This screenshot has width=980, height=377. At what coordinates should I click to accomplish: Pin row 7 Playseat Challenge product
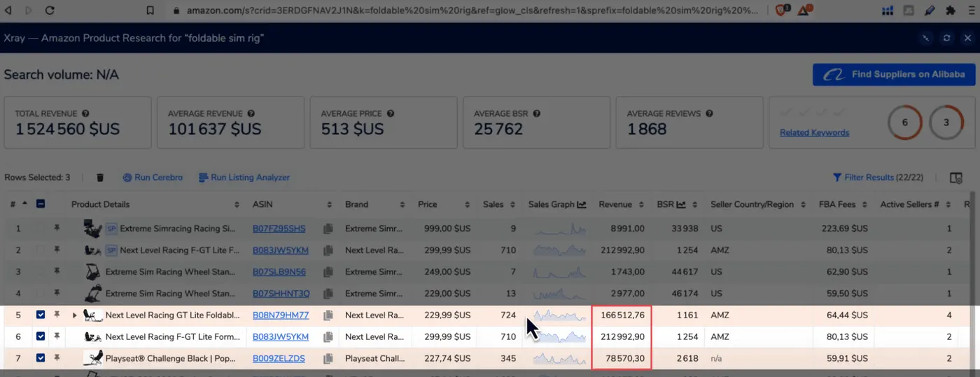57,358
